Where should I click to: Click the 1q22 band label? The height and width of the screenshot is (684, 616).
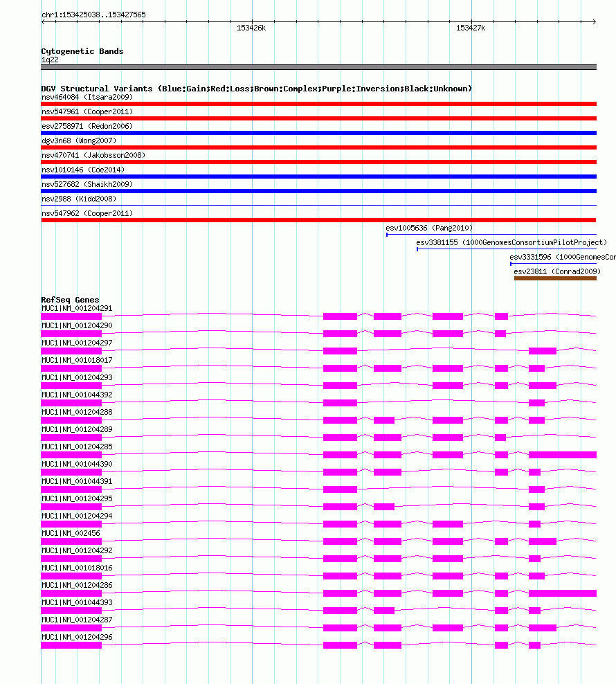pyautogui.click(x=50, y=60)
